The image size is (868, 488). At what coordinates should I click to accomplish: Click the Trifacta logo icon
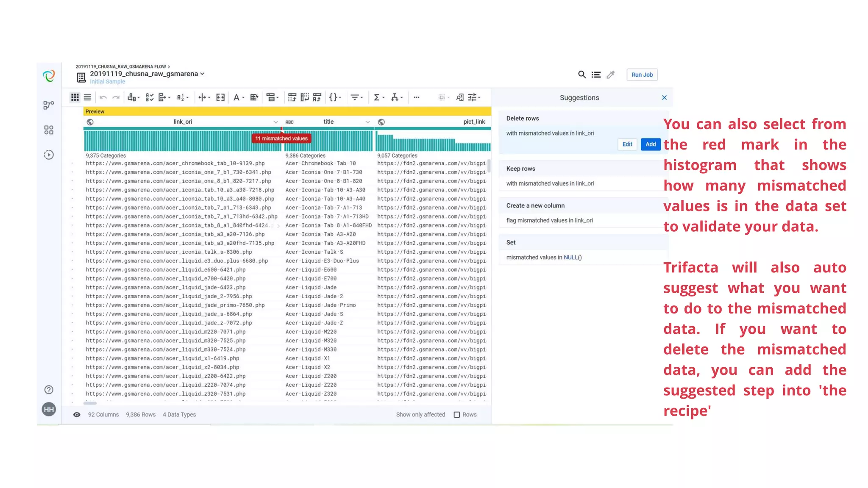tap(49, 76)
